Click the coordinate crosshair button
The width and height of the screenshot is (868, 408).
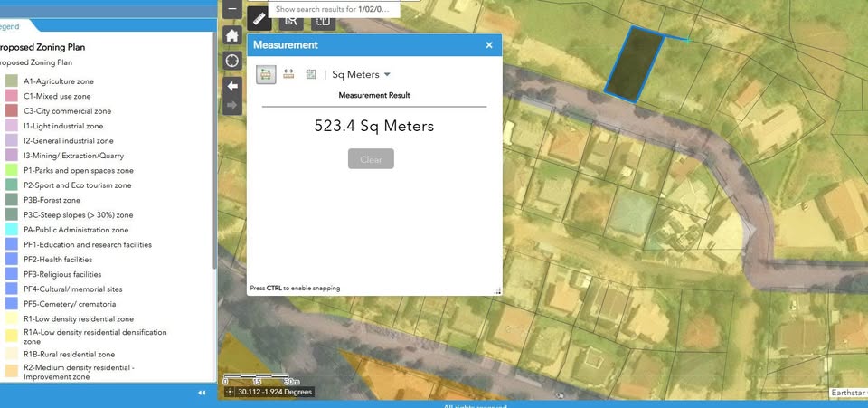pos(229,393)
